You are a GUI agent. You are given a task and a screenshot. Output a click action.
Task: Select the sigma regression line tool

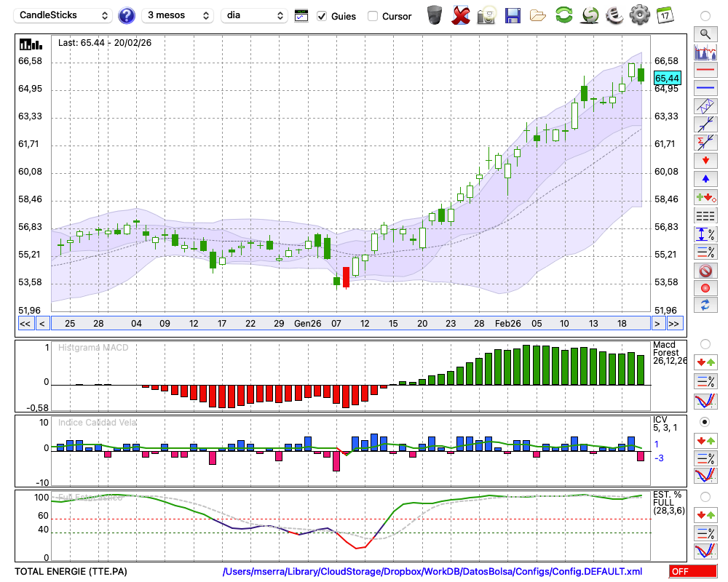(x=705, y=142)
